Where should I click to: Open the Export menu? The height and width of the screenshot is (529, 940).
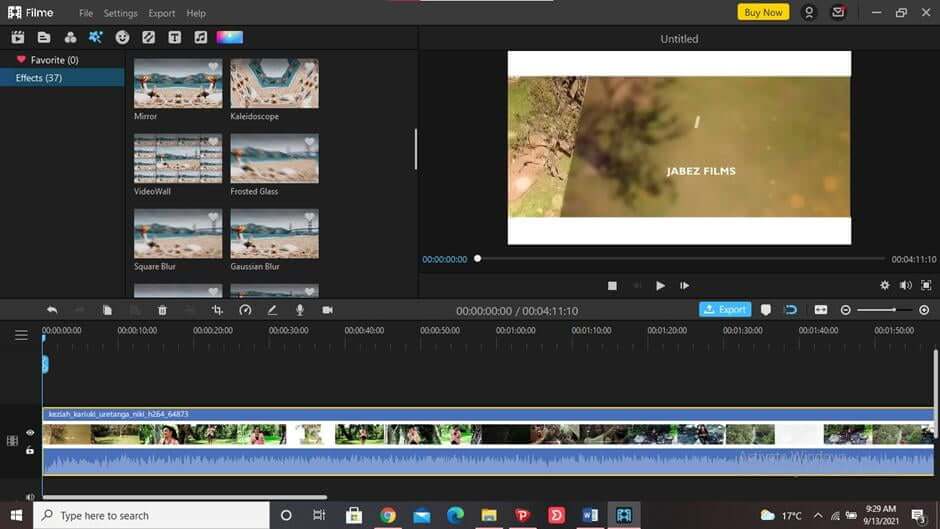[162, 13]
